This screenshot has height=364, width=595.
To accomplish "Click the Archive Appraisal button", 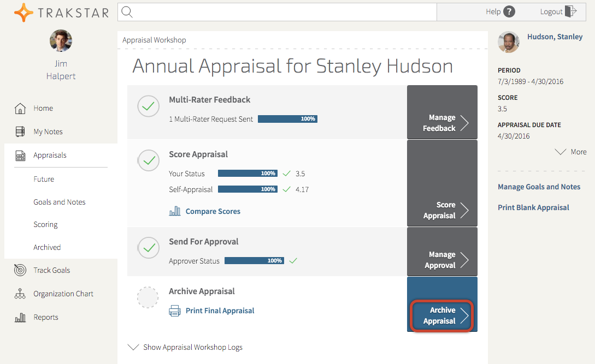I will click(x=441, y=316).
